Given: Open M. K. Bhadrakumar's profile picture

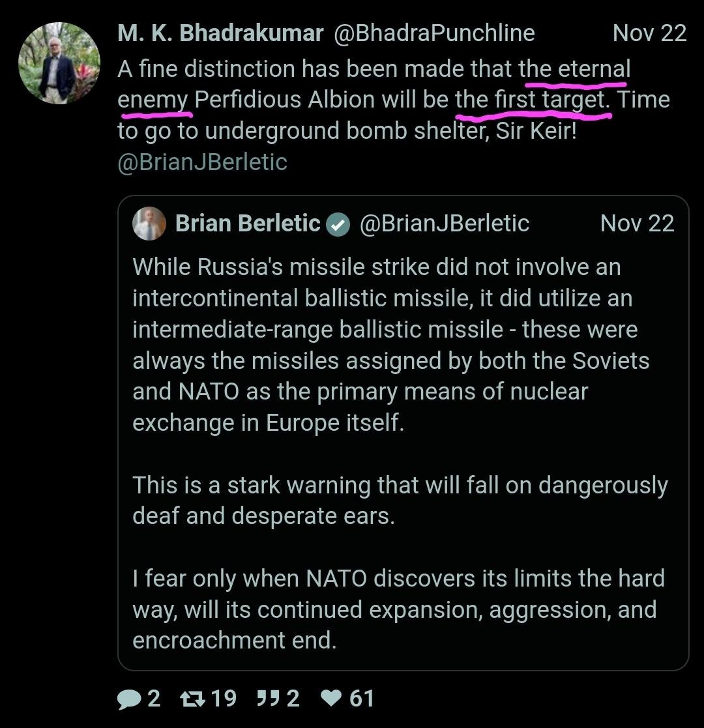Looking at the screenshot, I should pos(59,63).
